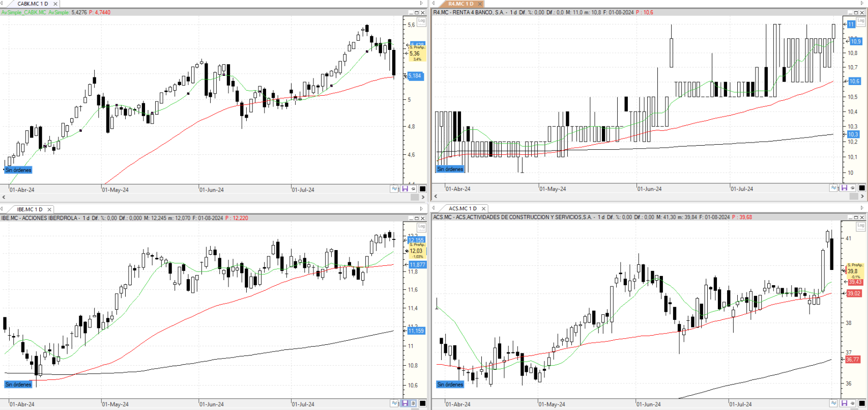Click 'Sin órdenes' label in R4.MC chart
The height and width of the screenshot is (410, 868).
coord(450,169)
